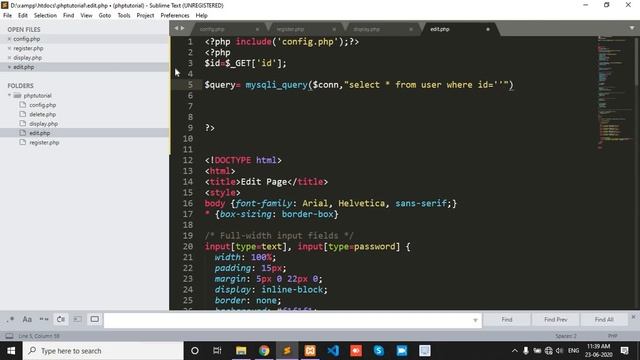The width and height of the screenshot is (640, 360).
Task: Close config.php in Open Files list
Action: (9, 39)
